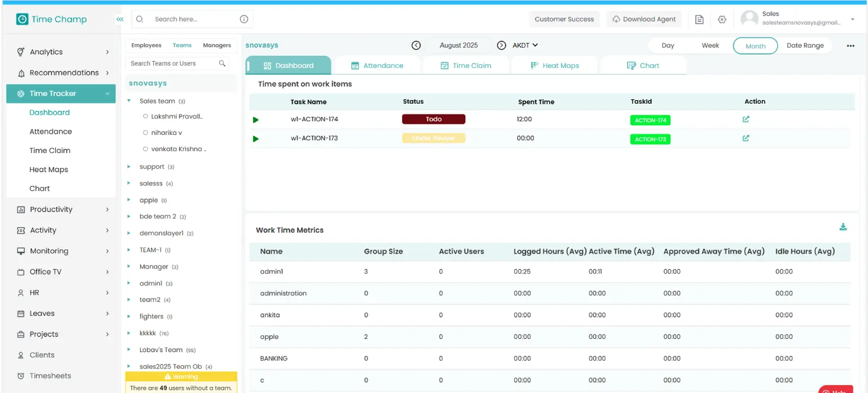The height and width of the screenshot is (393, 868).
Task: Download Work Time Metrics report
Action: [843, 227]
